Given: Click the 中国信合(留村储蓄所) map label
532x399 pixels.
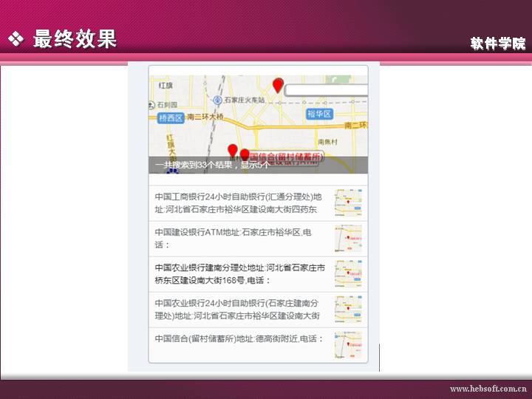Looking at the screenshot, I should point(288,157).
